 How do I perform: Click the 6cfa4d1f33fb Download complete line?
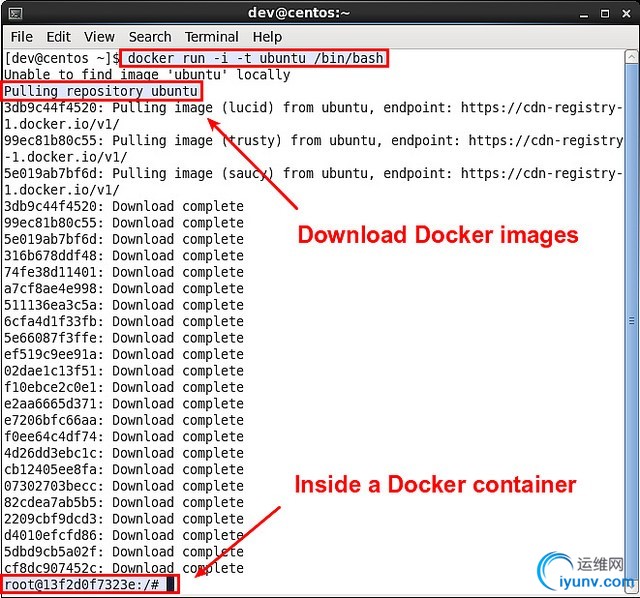coord(124,321)
